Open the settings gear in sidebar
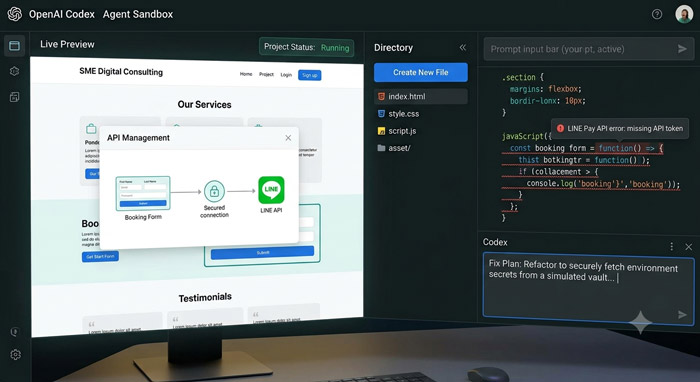The image size is (700, 382). pos(15,354)
